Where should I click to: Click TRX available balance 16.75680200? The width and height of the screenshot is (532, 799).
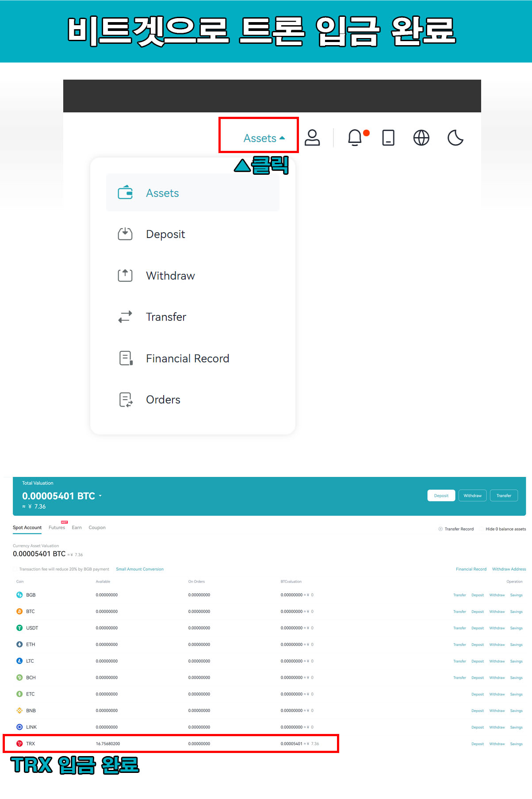(x=108, y=744)
